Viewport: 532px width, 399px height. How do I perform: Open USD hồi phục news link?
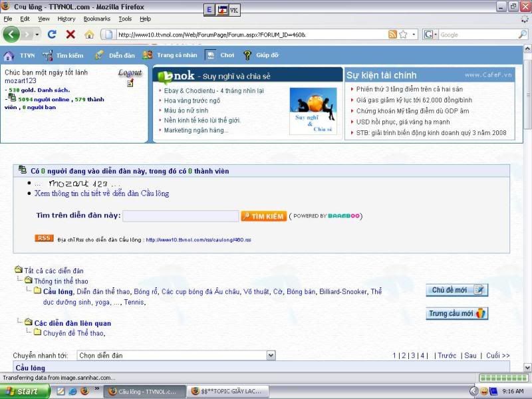coord(403,122)
